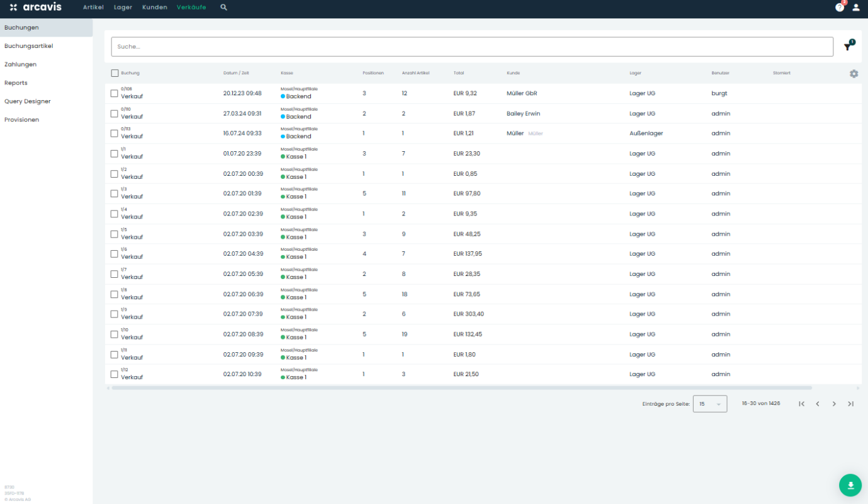The image size is (868, 504).
Task: Open the entries per page dropdown
Action: point(709,404)
